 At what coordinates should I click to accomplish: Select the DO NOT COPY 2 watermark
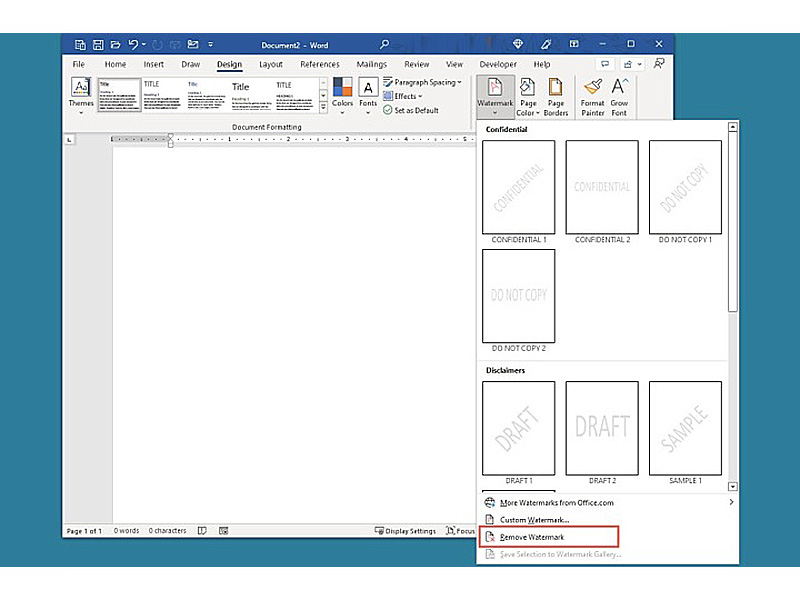(x=518, y=296)
